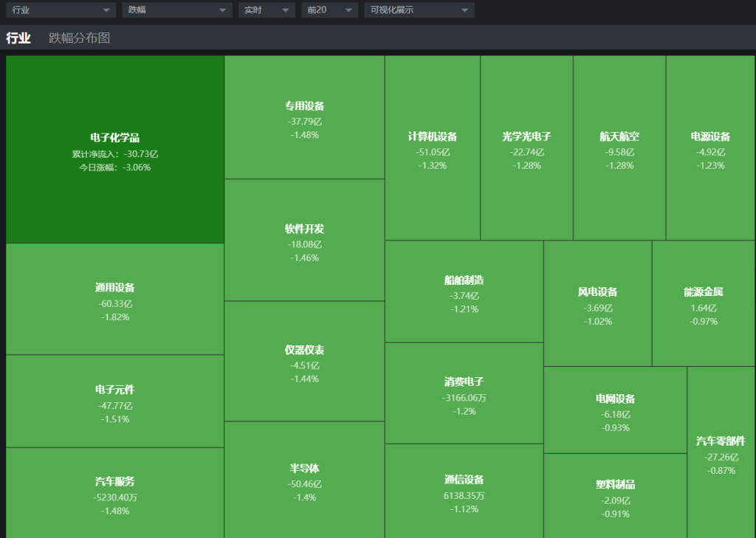Click the 半导体 sector tile

(x=304, y=480)
